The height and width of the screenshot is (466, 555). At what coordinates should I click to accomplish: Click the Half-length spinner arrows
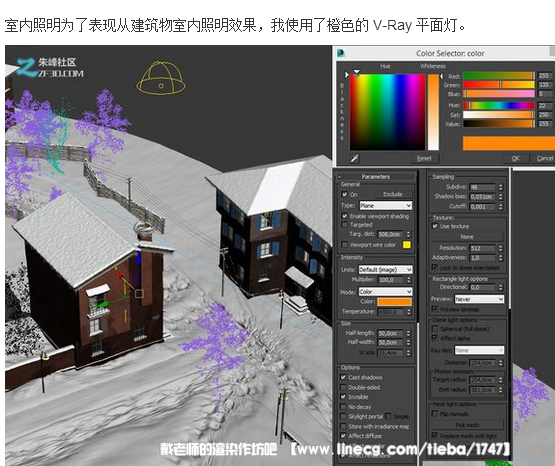click(x=408, y=333)
